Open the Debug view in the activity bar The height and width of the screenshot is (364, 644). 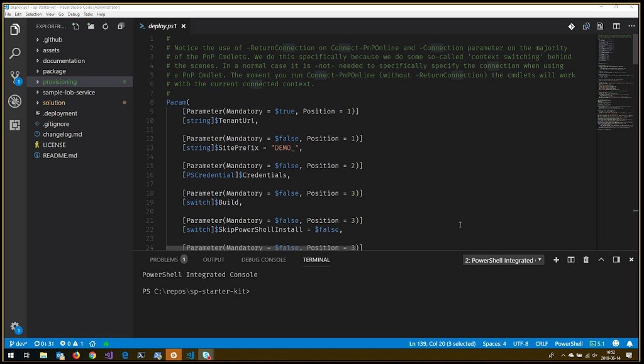coord(15,101)
